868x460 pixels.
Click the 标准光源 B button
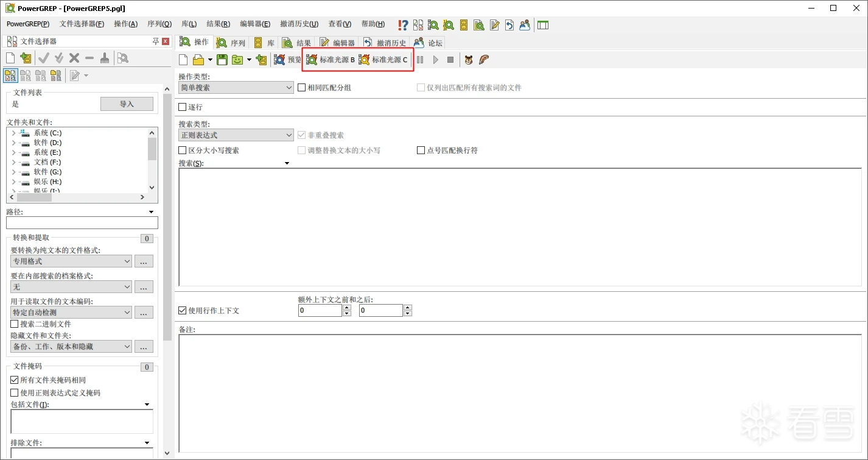point(331,60)
